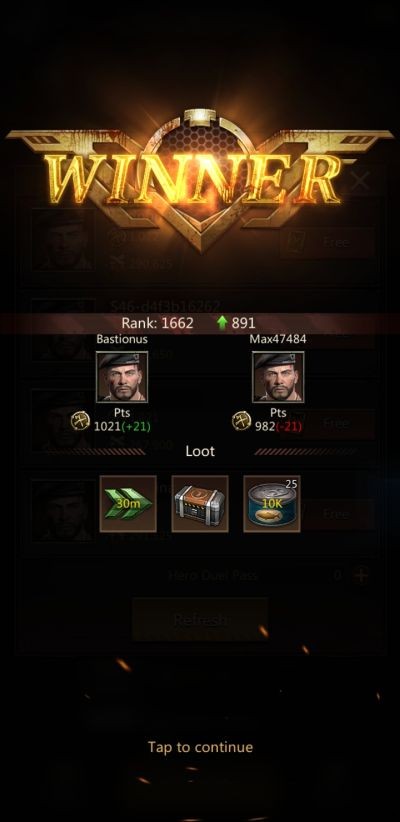Tap the plus icon beside Hero Duel Pass

pyautogui.click(x=361, y=575)
